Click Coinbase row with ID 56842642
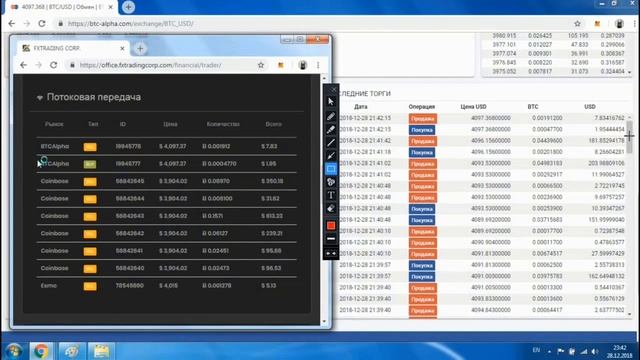Viewport: 640px width, 360px height. coord(167,233)
